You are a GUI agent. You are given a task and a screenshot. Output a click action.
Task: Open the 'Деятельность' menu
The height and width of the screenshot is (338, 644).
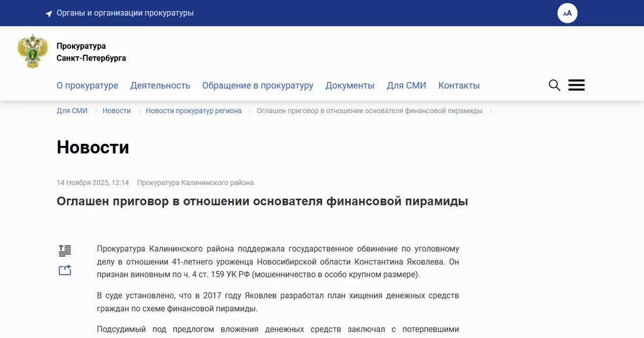tap(160, 85)
